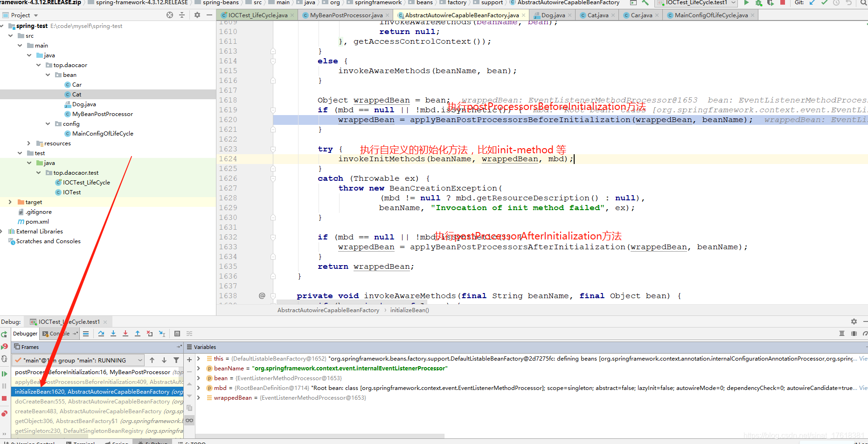Open Project panel settings gear
The width and height of the screenshot is (868, 444).
(x=197, y=15)
